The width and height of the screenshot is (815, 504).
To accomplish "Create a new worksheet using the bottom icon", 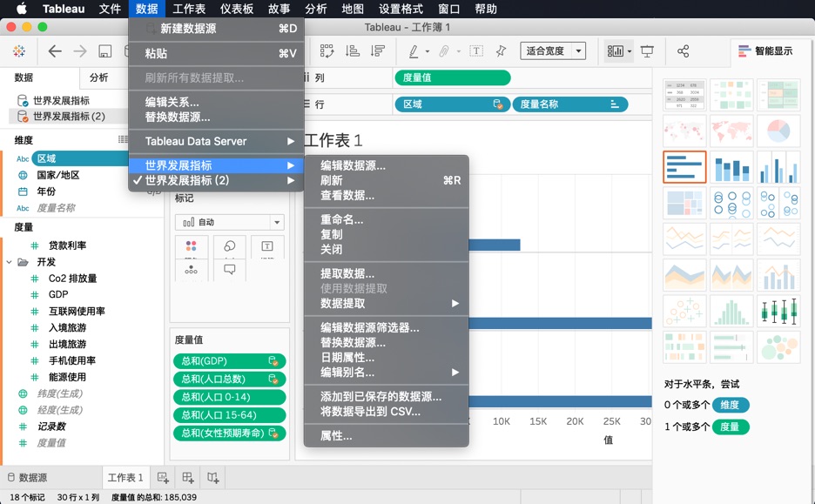I will coord(164,478).
